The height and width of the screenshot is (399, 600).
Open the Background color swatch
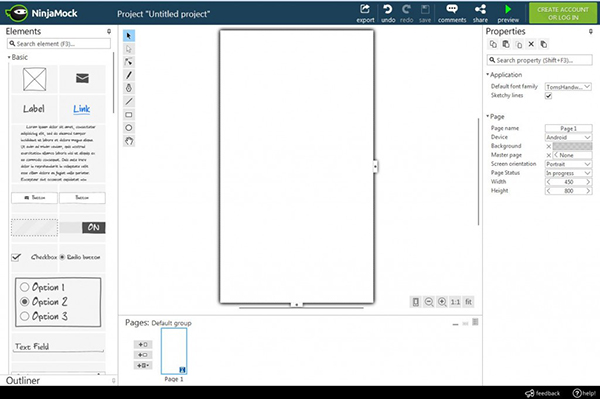click(572, 146)
